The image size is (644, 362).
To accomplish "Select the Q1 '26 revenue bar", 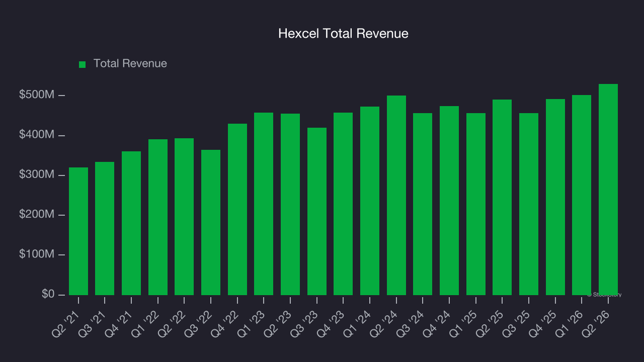I will 582,195.
